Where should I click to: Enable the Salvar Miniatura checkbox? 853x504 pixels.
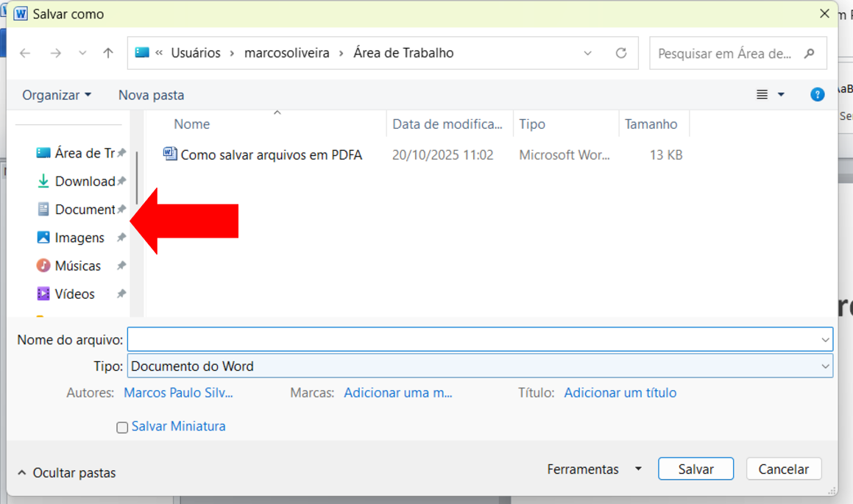pos(123,427)
